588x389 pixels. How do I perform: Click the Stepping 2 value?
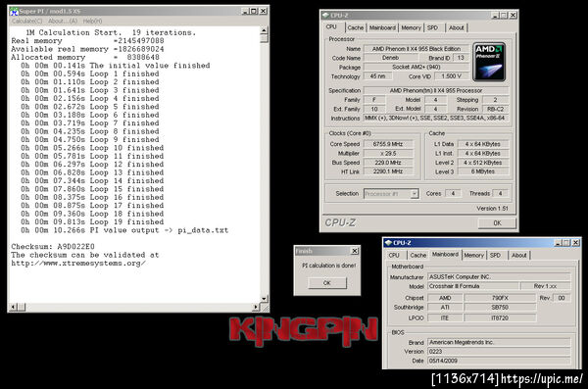(495, 100)
